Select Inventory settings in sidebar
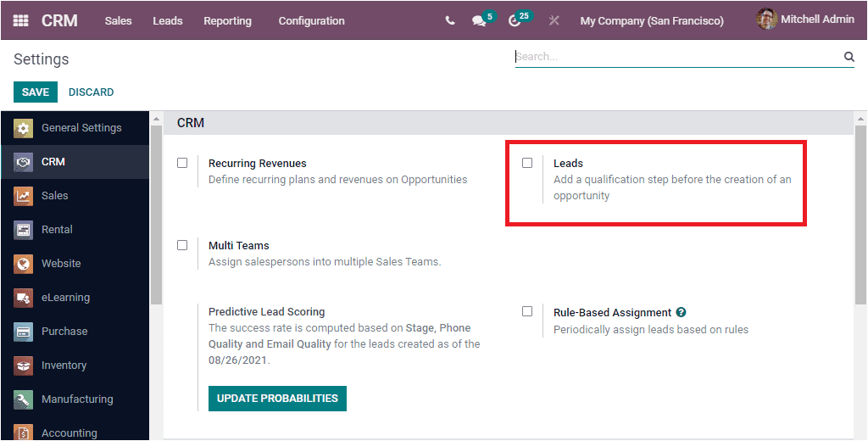This screenshot has width=868, height=441. [x=75, y=366]
